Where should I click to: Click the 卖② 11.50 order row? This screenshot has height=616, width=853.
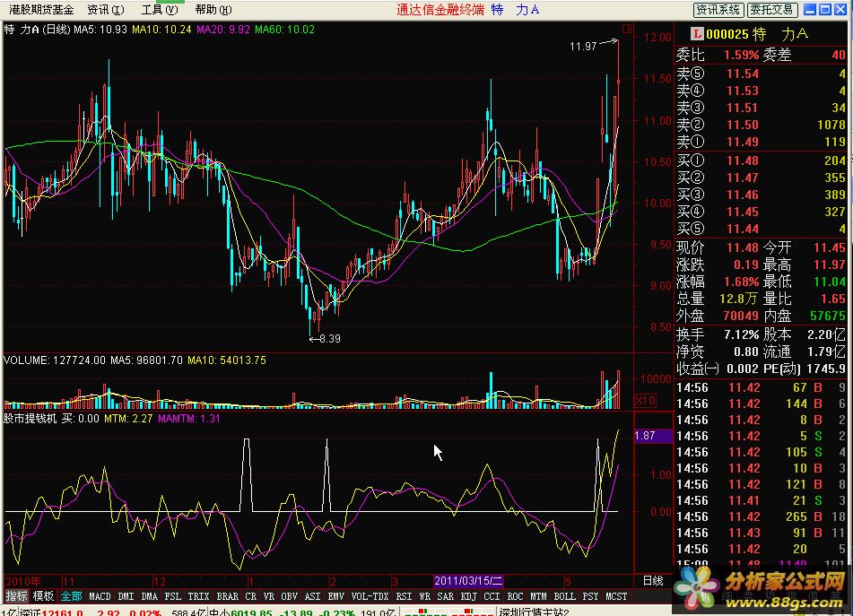(761, 125)
